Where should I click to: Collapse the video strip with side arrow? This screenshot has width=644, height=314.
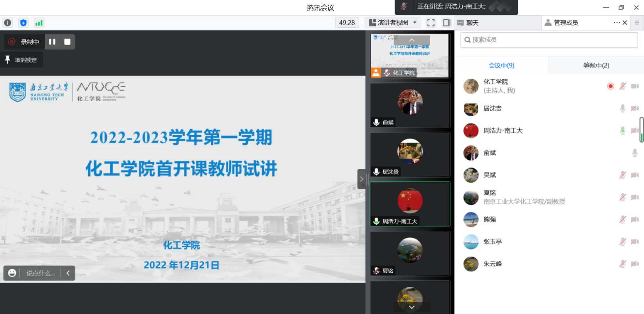pos(361,179)
